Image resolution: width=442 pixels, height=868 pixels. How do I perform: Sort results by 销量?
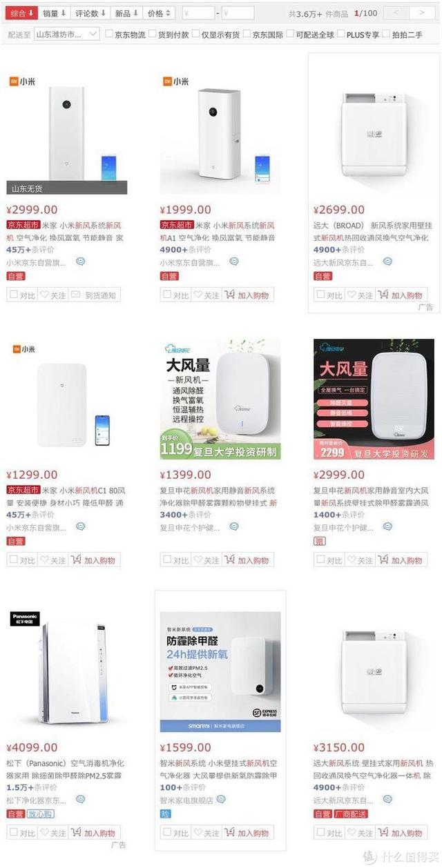55,13
